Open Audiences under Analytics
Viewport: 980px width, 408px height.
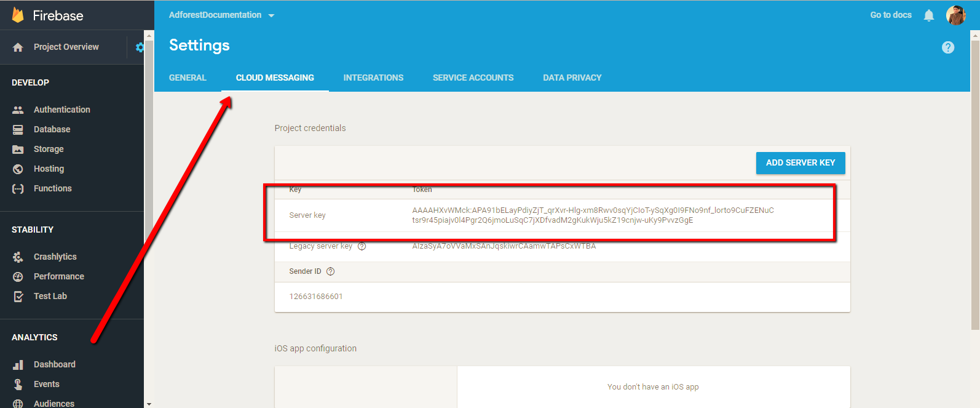[54, 404]
